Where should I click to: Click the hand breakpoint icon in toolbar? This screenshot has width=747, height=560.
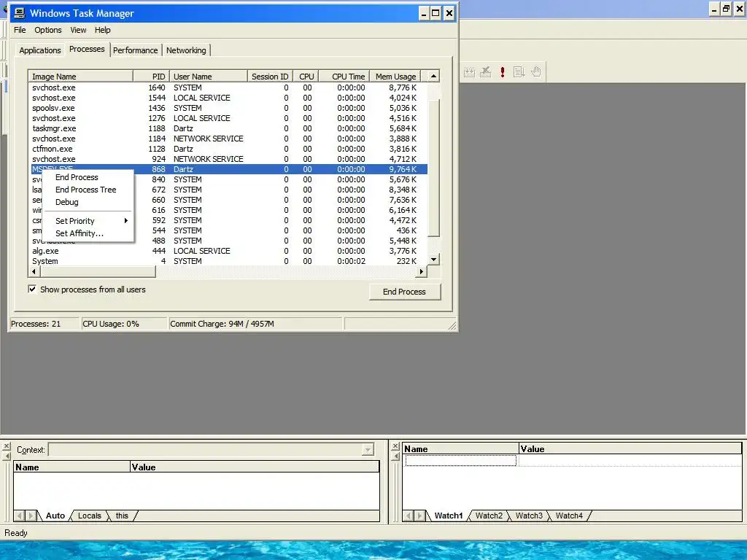pyautogui.click(x=536, y=72)
